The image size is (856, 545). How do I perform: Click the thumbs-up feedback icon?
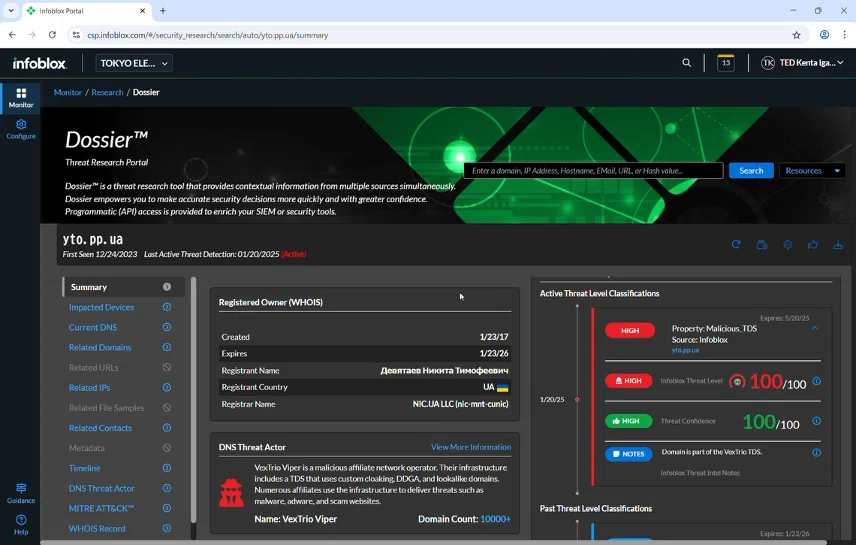[812, 245]
